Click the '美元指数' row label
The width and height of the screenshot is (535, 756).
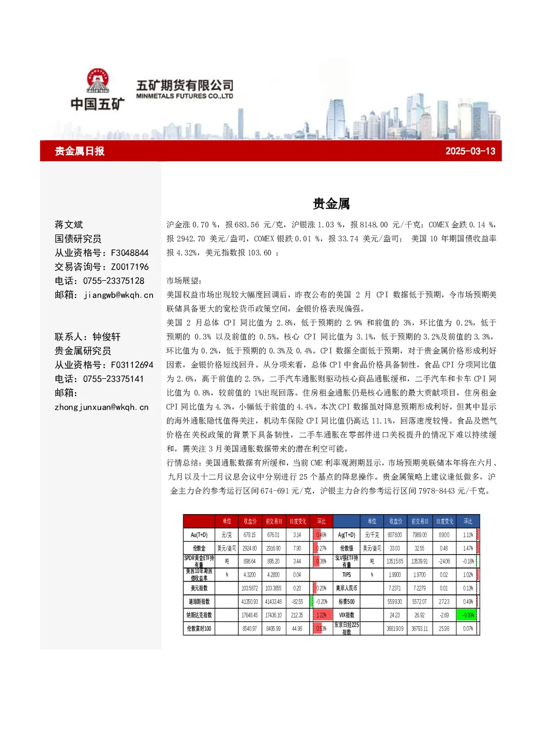click(x=199, y=588)
